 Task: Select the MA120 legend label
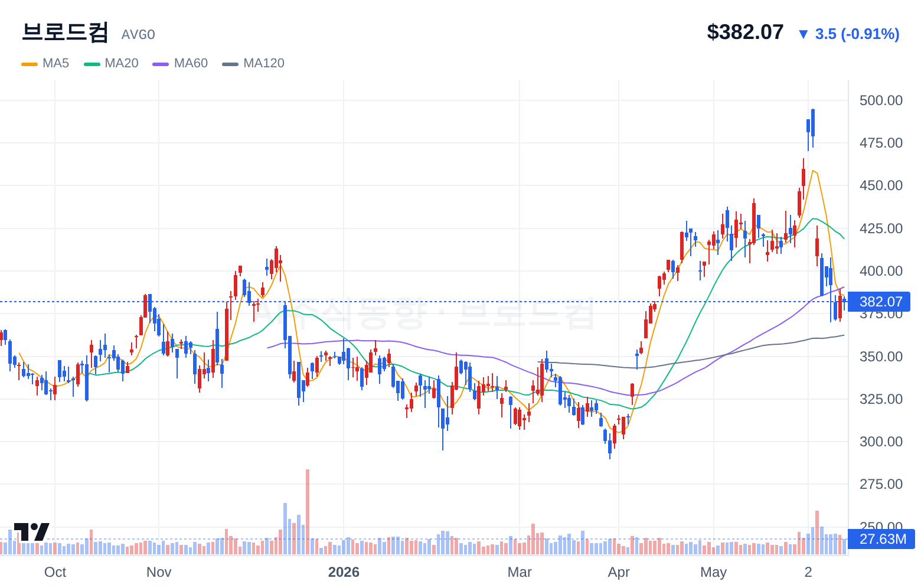[x=264, y=63]
